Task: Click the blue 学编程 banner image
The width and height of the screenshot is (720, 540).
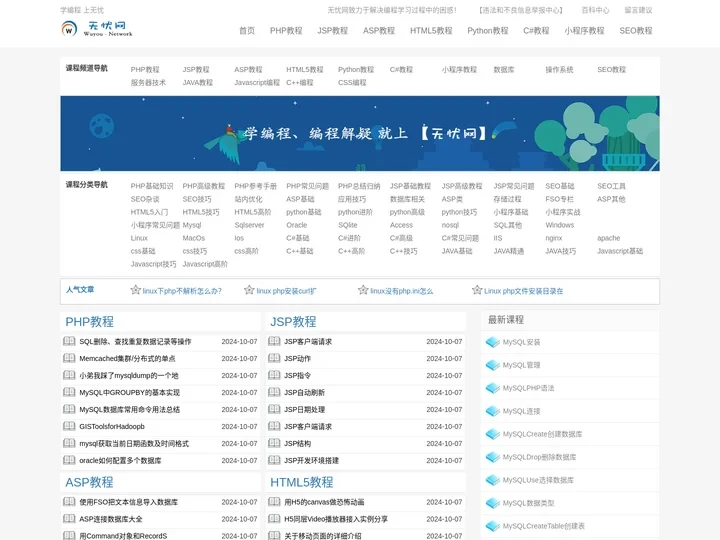Action: click(360, 133)
